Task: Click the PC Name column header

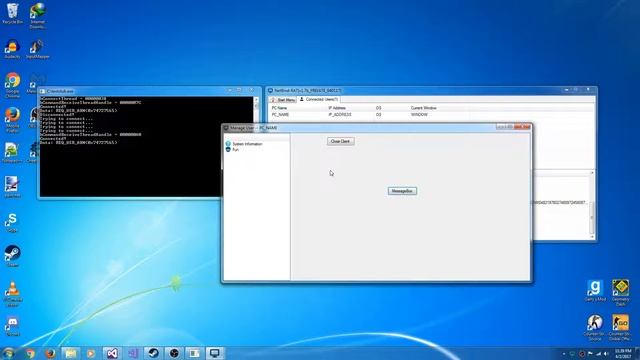Action: [x=280, y=108]
